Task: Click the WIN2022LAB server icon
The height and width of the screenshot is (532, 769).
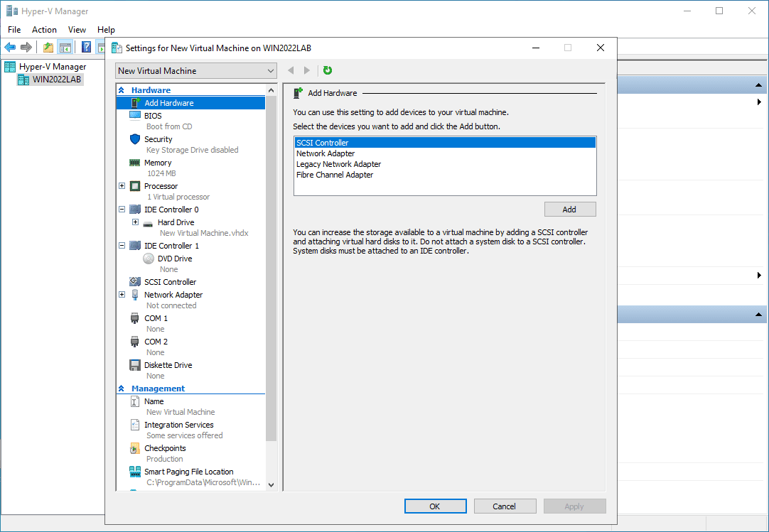Action: 23,80
